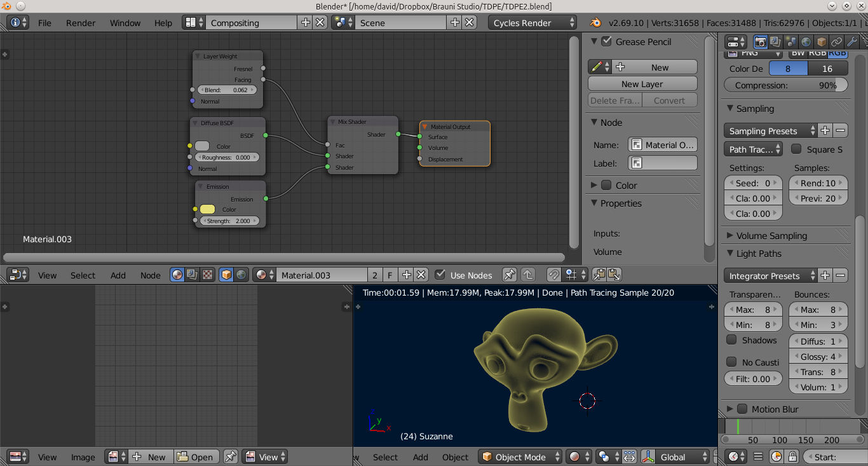The height and width of the screenshot is (466, 868).
Task: Select the Texture nodes tree type icon
Action: (207, 275)
